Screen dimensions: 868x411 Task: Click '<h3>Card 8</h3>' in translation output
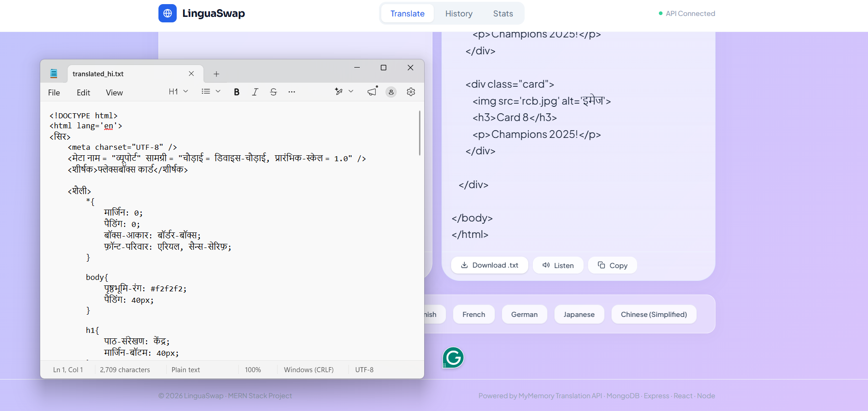515,117
